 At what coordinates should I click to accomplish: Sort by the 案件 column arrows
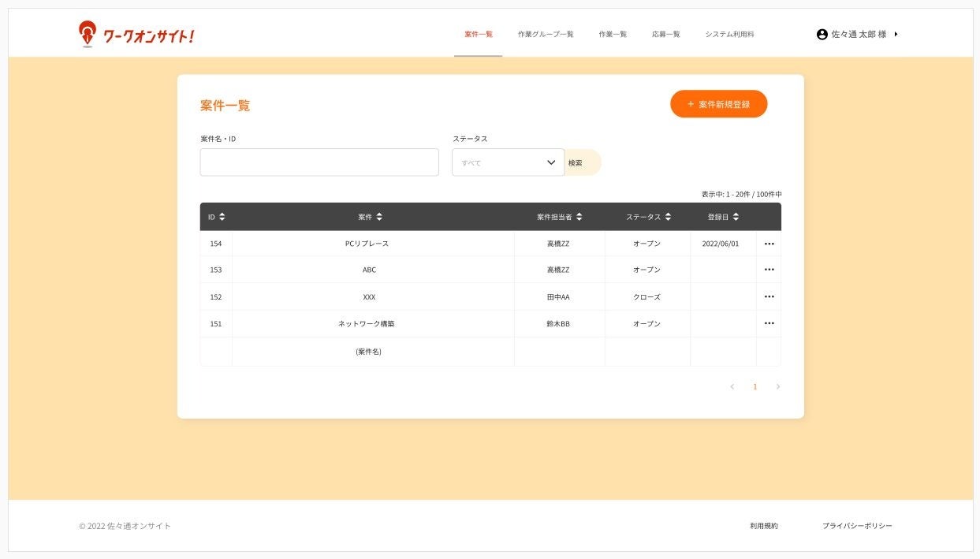pyautogui.click(x=379, y=217)
